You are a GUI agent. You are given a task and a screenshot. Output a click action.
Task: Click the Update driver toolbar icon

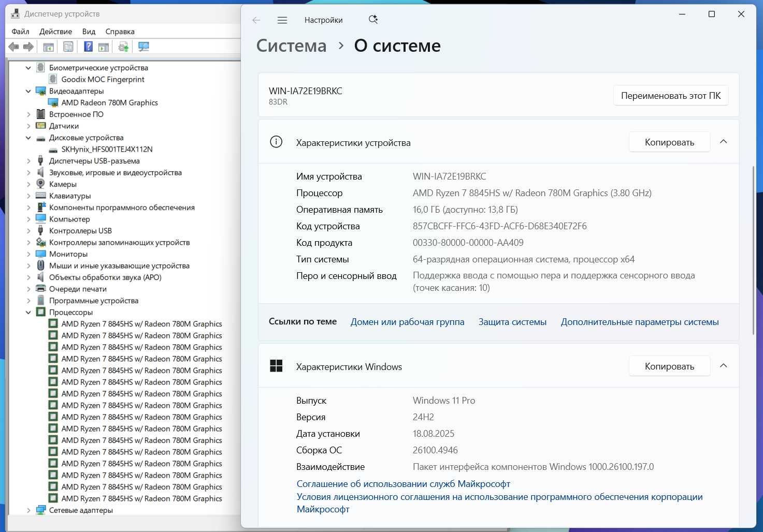coord(123,47)
